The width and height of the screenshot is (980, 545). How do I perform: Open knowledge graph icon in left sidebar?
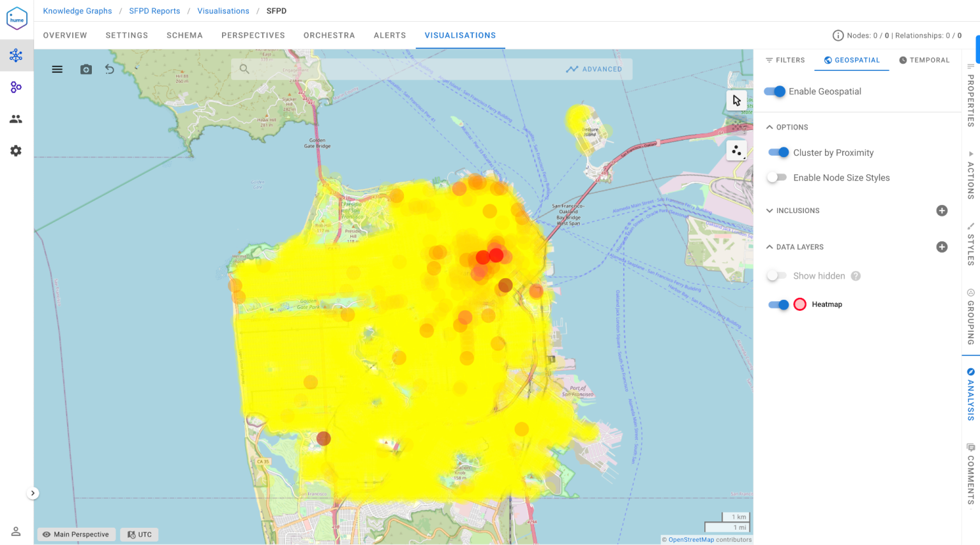[16, 56]
